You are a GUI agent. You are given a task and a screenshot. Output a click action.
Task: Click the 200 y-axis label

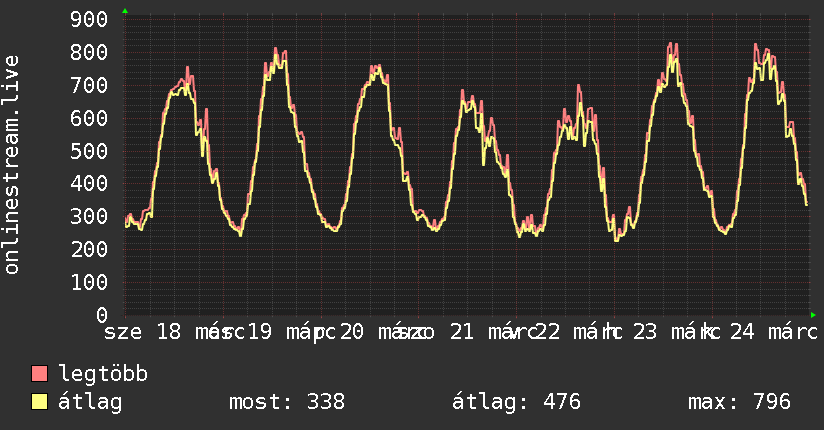point(89,249)
